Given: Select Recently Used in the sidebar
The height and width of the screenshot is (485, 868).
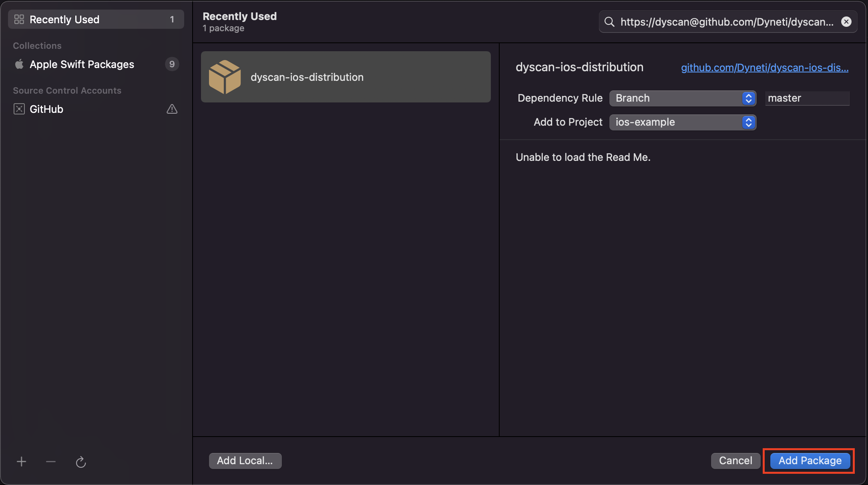Looking at the screenshot, I should (x=96, y=19).
